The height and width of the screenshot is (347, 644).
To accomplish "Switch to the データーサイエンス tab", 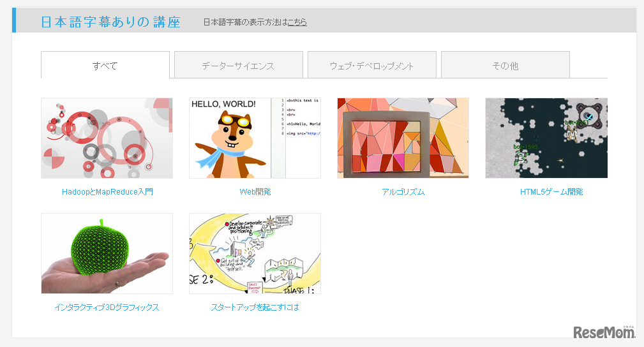I will tap(239, 65).
